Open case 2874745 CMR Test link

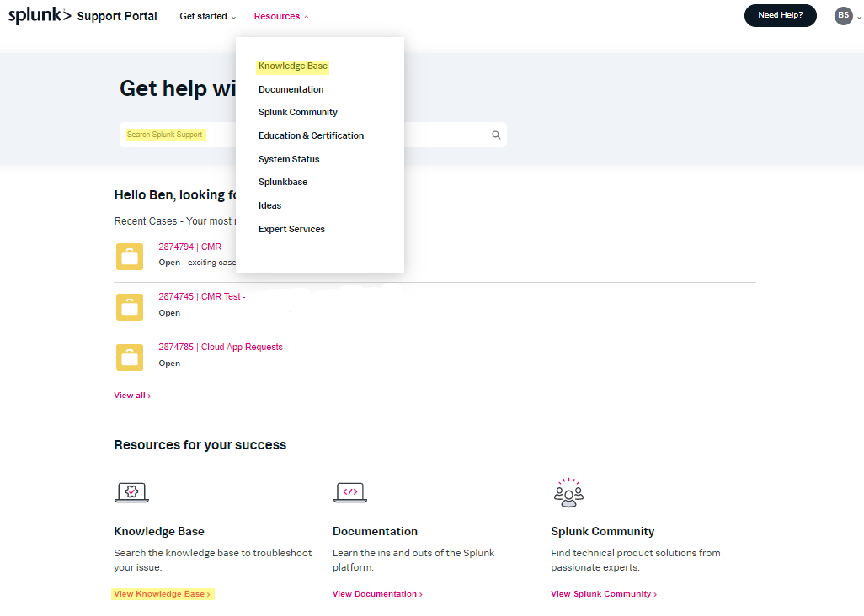(200, 296)
